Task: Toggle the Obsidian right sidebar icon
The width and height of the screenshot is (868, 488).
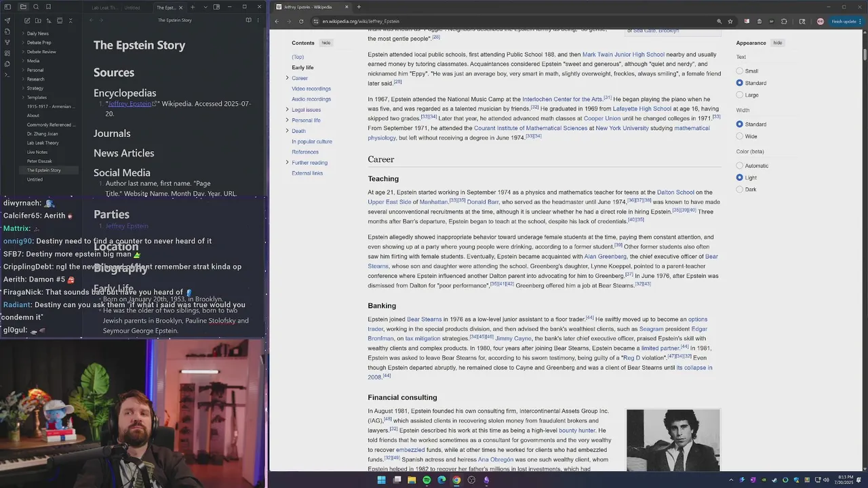Action: point(216,7)
